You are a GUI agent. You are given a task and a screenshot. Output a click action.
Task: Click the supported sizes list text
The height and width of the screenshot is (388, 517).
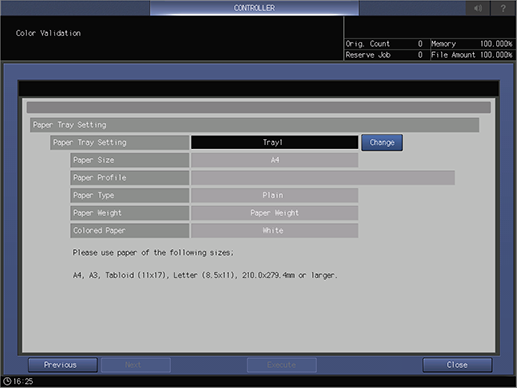click(205, 275)
